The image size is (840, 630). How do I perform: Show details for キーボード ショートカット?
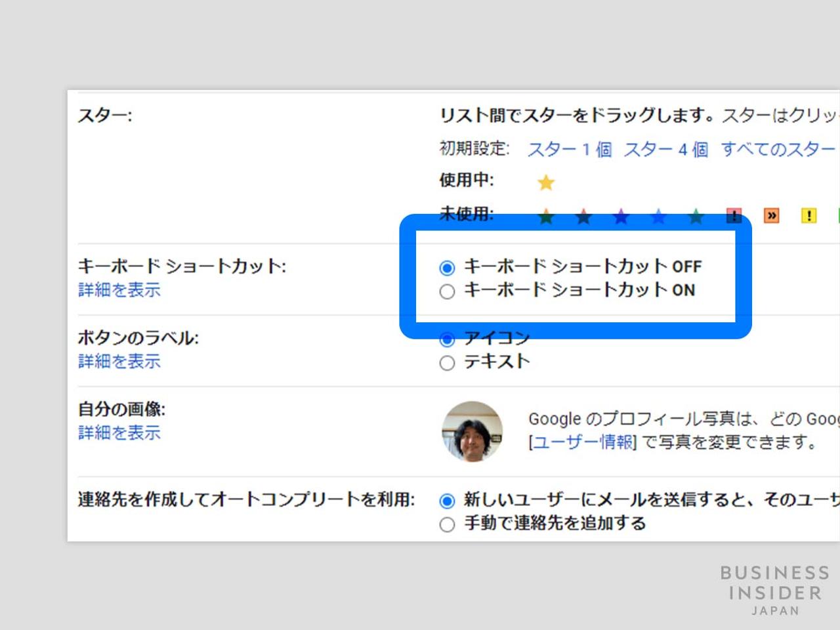point(119,291)
